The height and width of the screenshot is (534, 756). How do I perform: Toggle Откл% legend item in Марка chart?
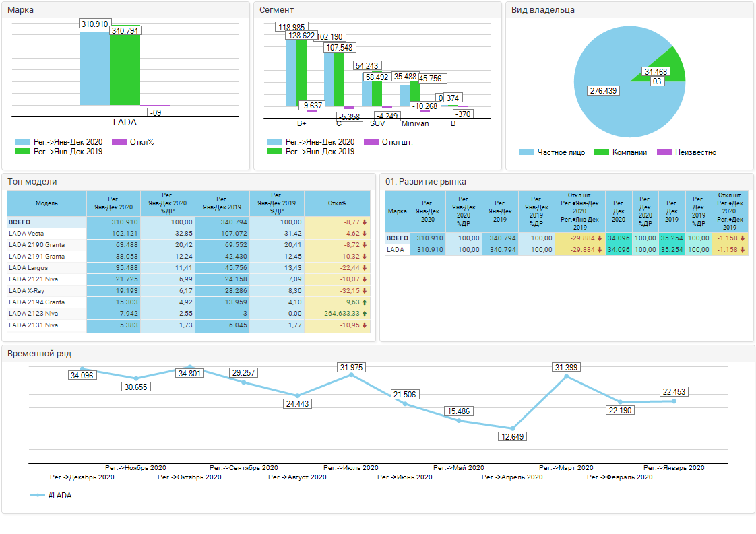tap(132, 142)
